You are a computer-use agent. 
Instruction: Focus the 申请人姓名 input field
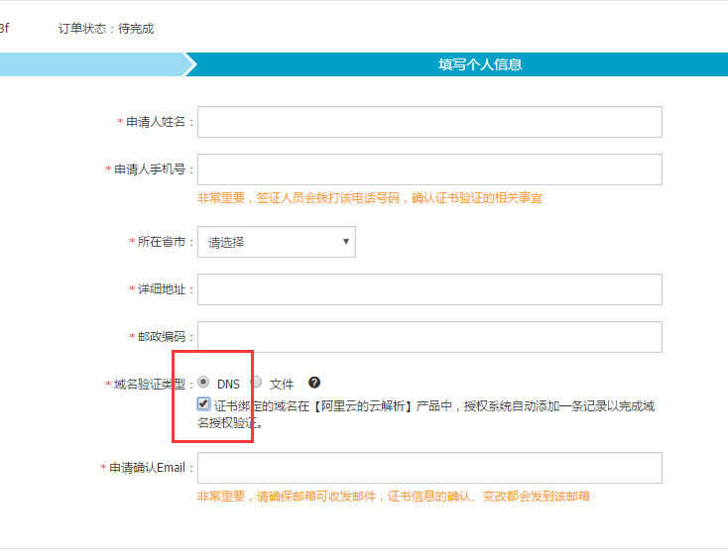[x=429, y=122]
